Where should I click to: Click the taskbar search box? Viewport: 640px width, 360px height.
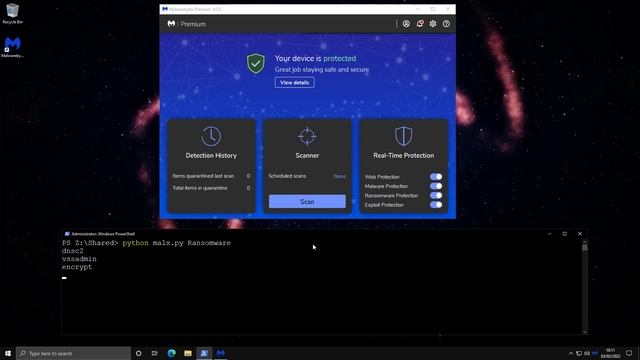click(73, 353)
